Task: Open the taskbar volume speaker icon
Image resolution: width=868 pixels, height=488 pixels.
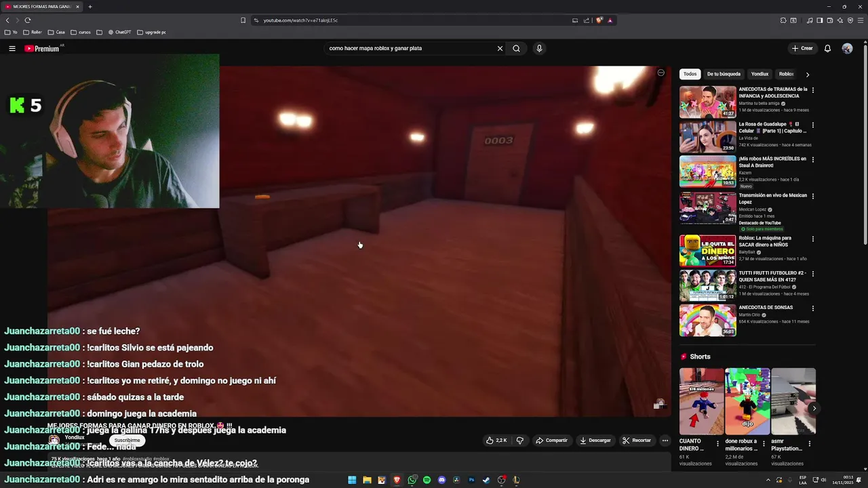Action: pyautogui.click(x=824, y=480)
